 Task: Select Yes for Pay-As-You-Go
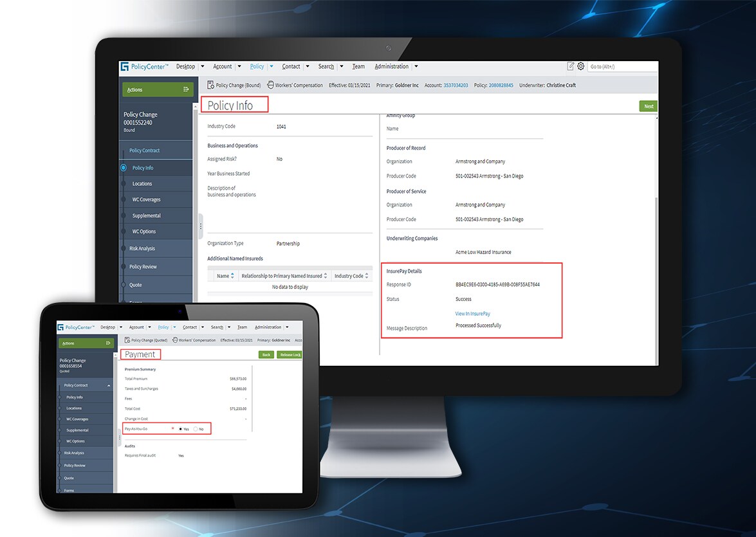coord(181,428)
